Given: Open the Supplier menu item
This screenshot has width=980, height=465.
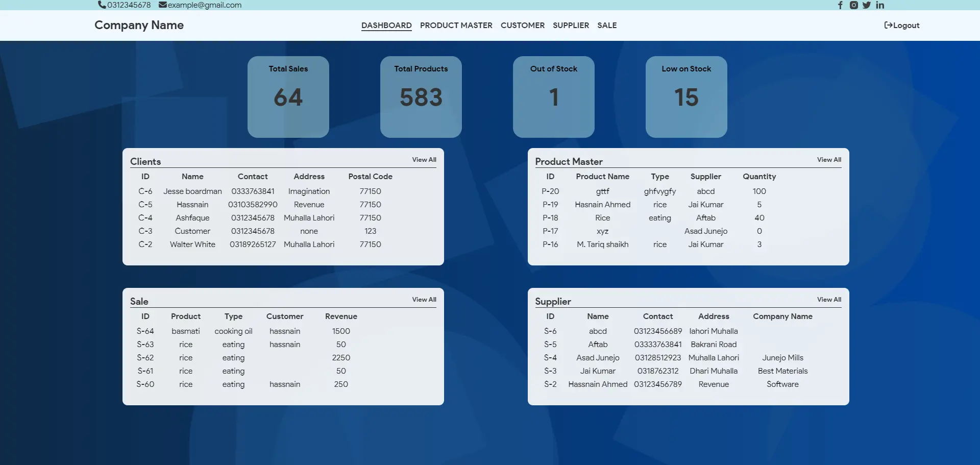Looking at the screenshot, I should (571, 25).
